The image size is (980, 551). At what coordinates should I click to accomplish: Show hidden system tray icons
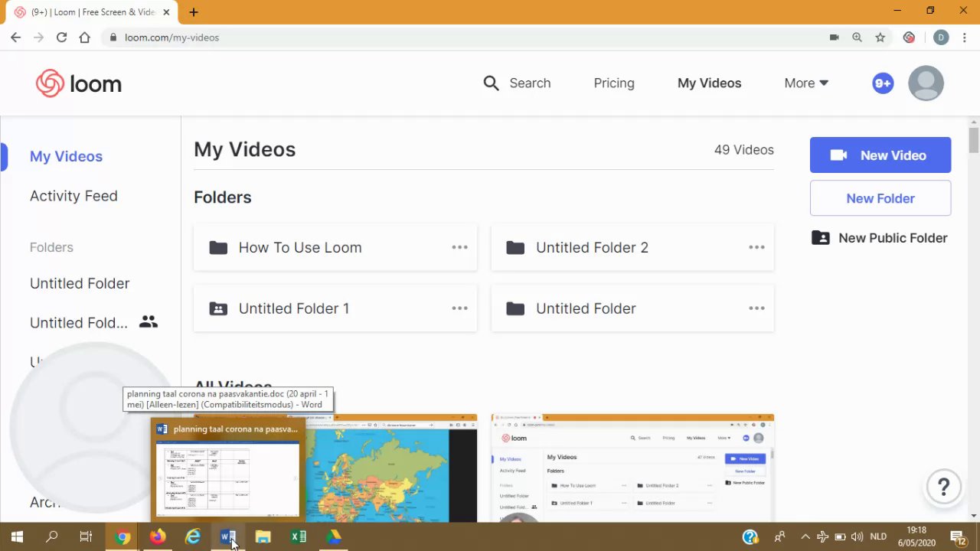click(805, 537)
